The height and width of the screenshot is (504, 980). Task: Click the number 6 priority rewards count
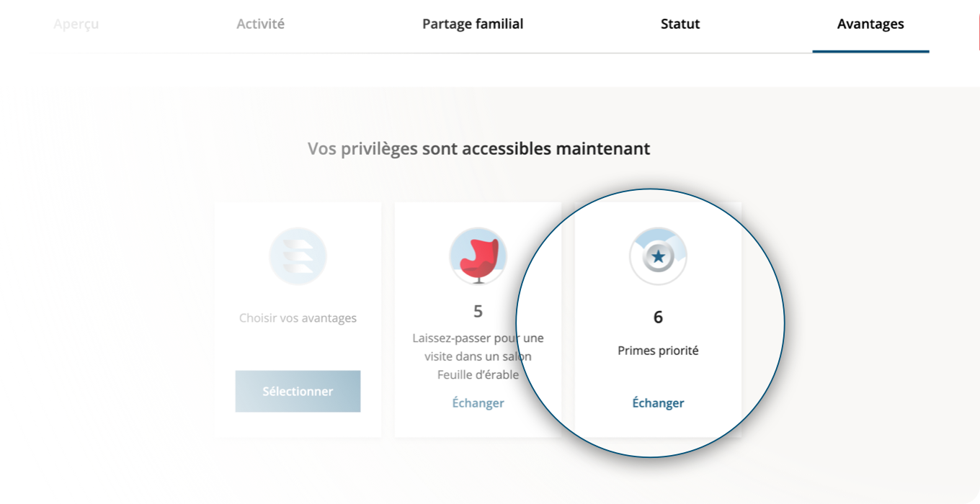tap(658, 317)
